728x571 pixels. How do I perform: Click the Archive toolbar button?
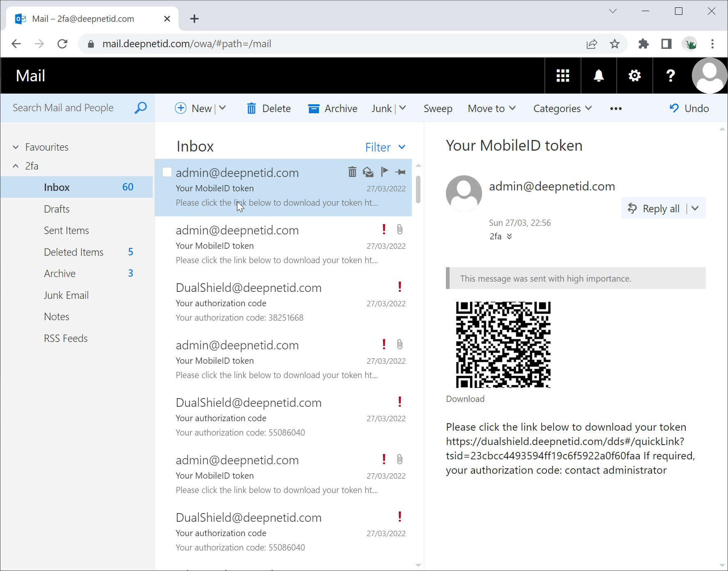tap(333, 109)
